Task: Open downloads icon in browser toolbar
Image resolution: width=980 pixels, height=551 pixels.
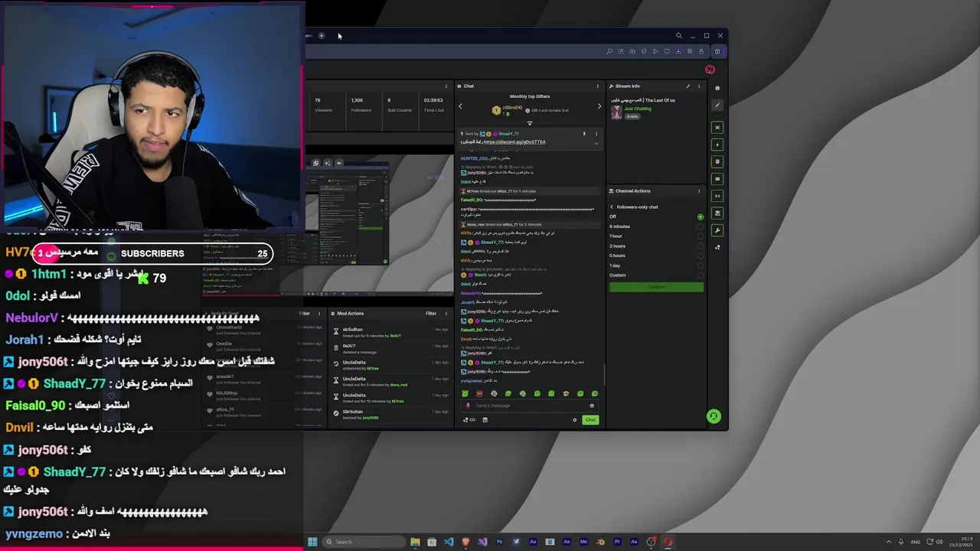Action: (x=678, y=51)
